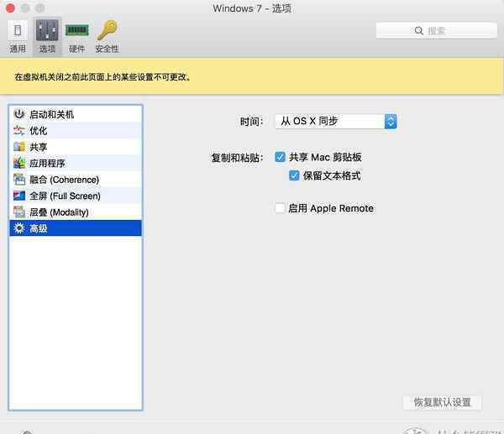This screenshot has height=434, width=504.
Task: Select 启动和关机 in the sidebar
Action: point(76,114)
